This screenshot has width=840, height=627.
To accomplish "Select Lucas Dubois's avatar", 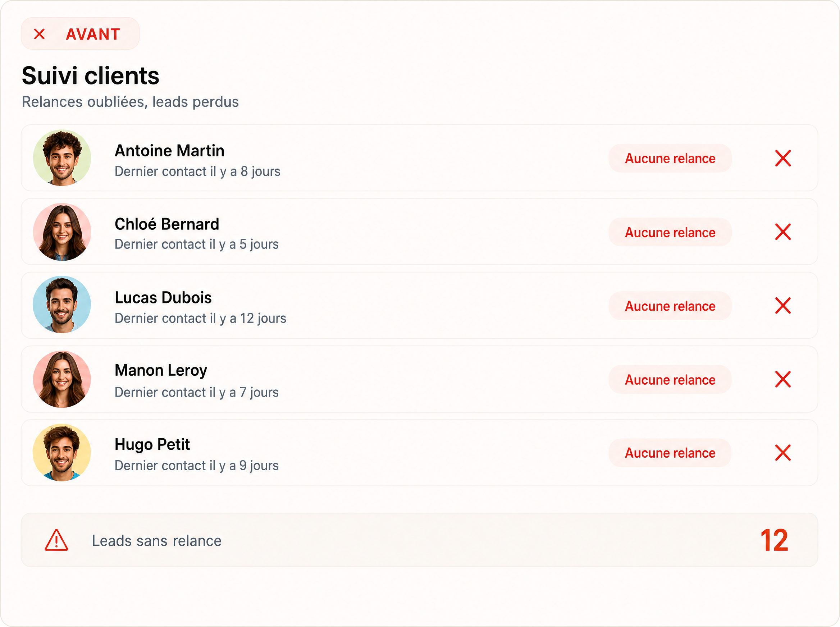I will point(62,305).
